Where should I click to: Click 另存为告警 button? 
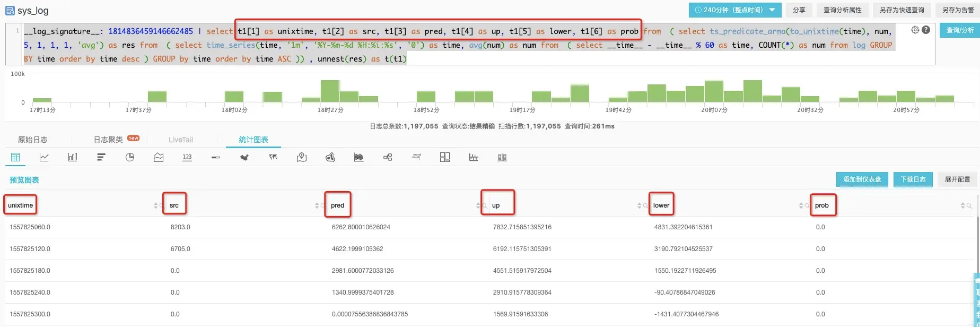pyautogui.click(x=958, y=10)
